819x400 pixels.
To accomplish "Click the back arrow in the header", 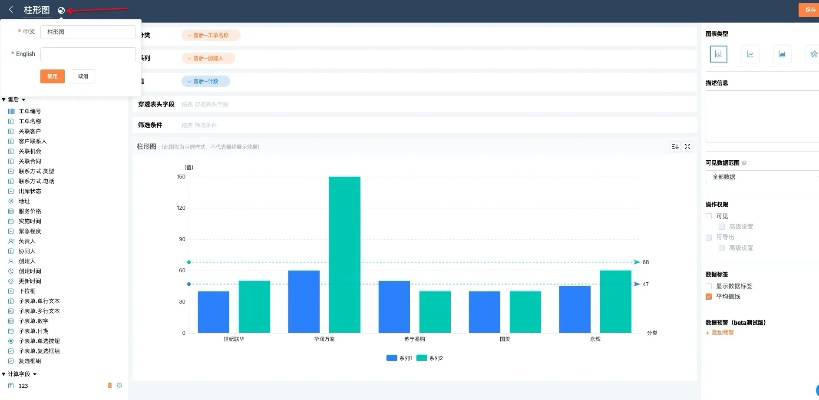I will (11, 9).
